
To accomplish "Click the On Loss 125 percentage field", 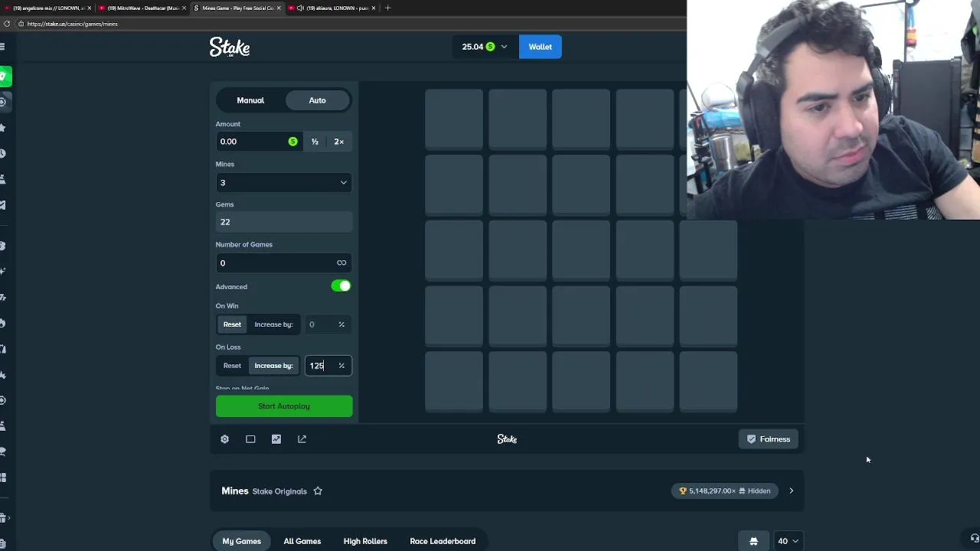I will click(328, 366).
